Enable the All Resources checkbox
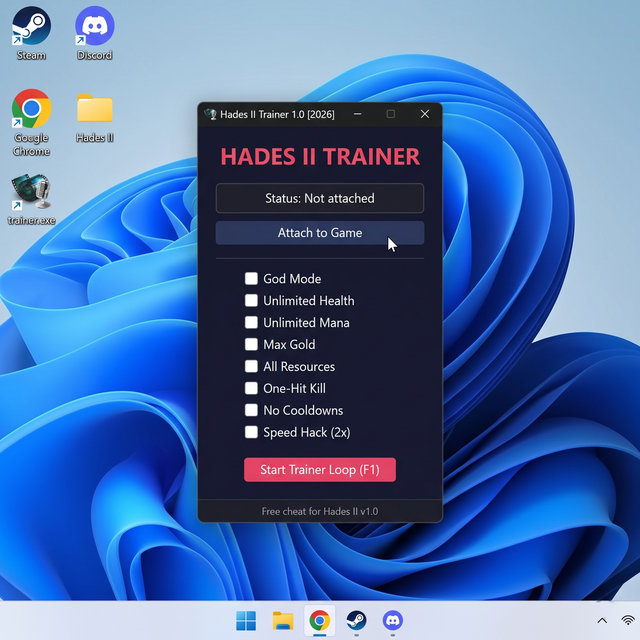 [x=251, y=366]
